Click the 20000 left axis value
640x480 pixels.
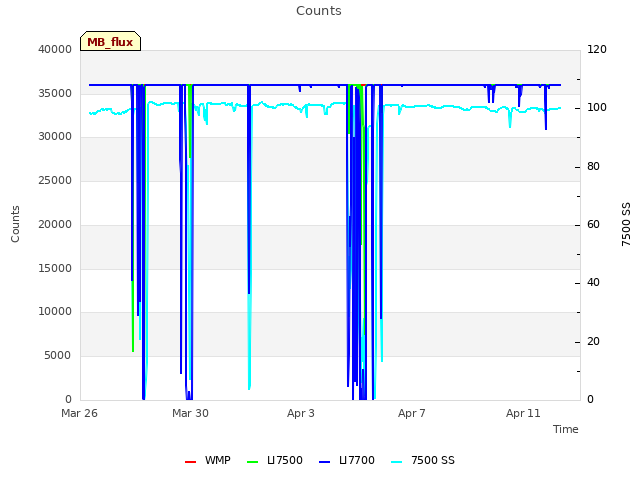click(x=55, y=224)
